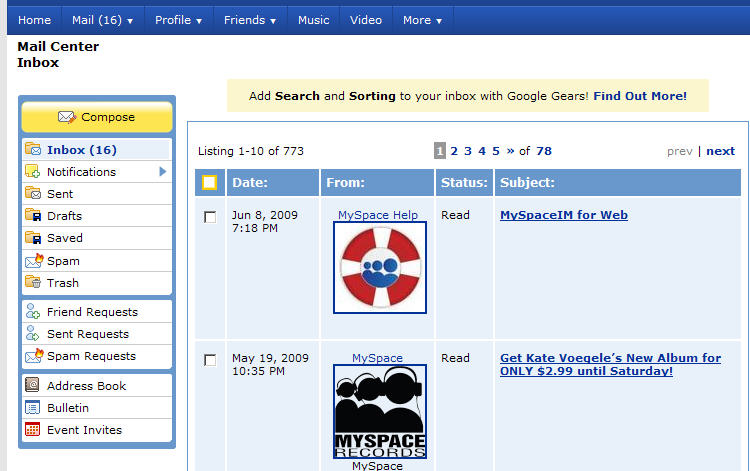
Task: Click the MySpace sender name link
Action: point(377,358)
